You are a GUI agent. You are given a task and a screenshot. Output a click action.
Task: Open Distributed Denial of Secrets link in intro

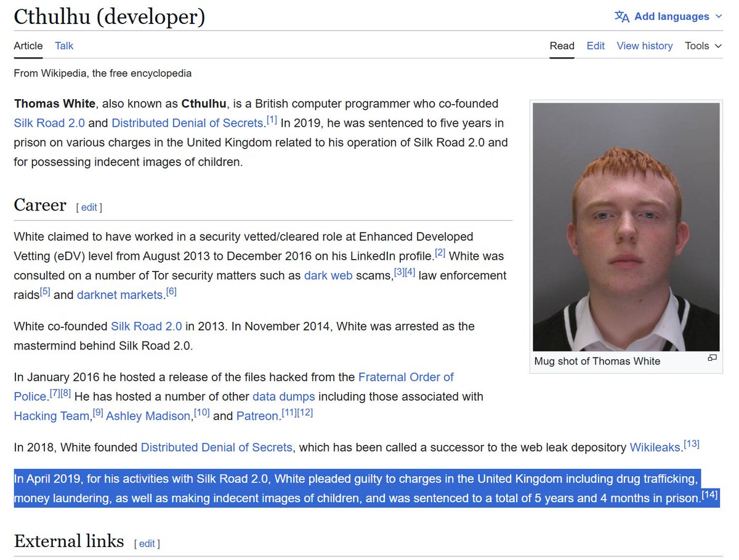point(187,122)
